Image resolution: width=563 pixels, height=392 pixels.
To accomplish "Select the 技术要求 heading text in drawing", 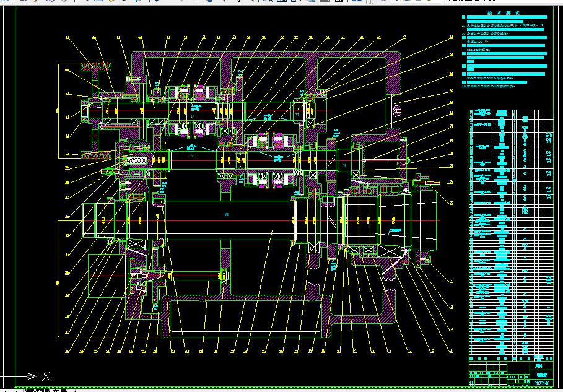I will (504, 12).
